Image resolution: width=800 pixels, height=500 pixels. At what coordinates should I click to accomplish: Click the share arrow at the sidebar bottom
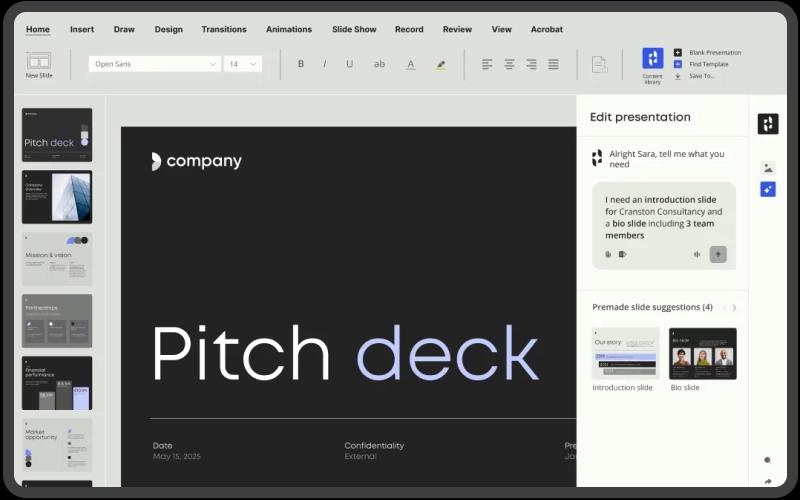tap(768, 481)
